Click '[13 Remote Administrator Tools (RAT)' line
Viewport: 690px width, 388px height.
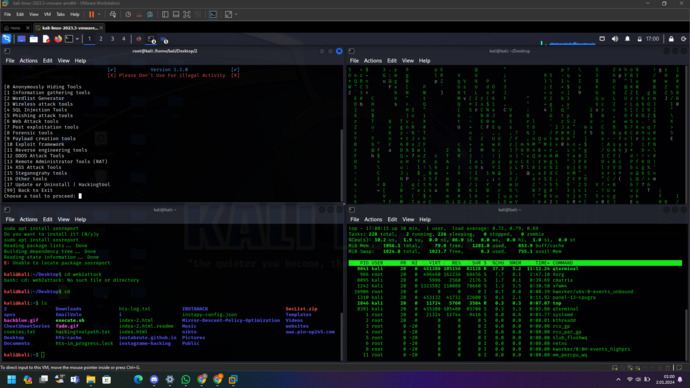[55, 161]
